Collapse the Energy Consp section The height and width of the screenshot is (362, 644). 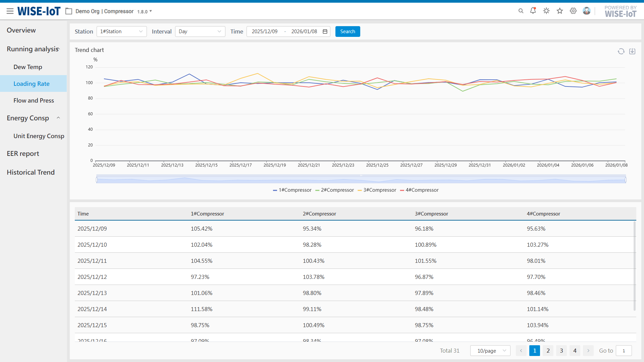(x=58, y=118)
